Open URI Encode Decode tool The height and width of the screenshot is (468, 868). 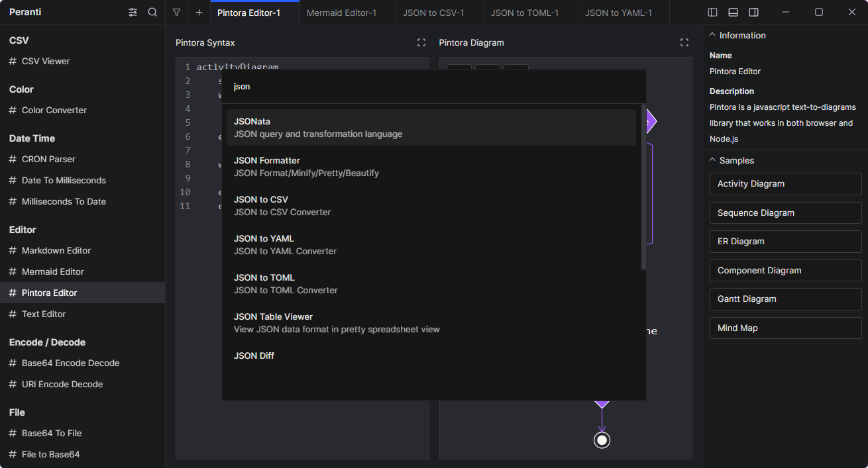(x=82, y=384)
